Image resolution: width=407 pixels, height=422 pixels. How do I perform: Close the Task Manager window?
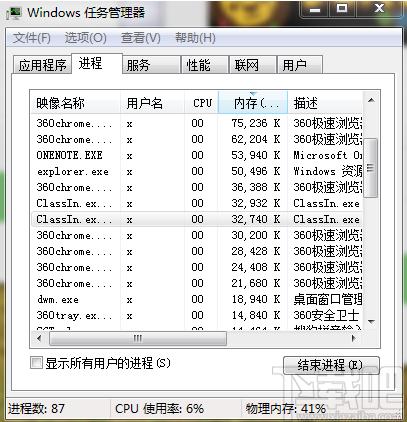pos(379,9)
